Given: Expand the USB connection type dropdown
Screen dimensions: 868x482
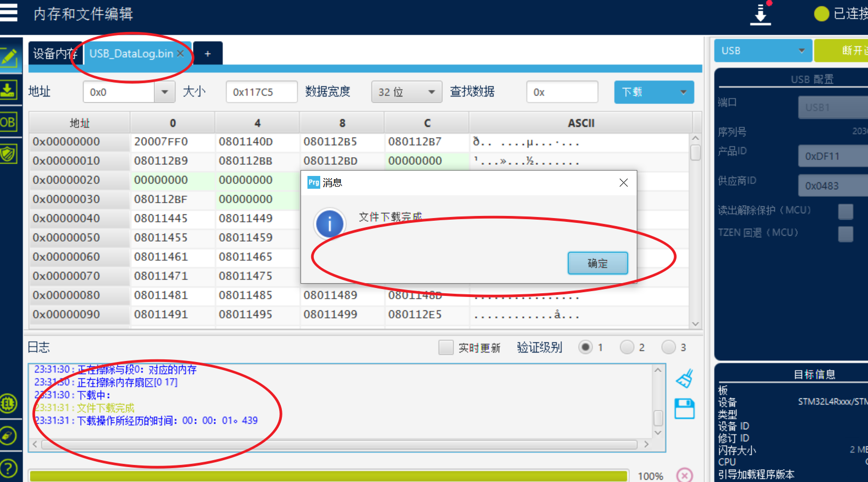Looking at the screenshot, I should tap(762, 51).
